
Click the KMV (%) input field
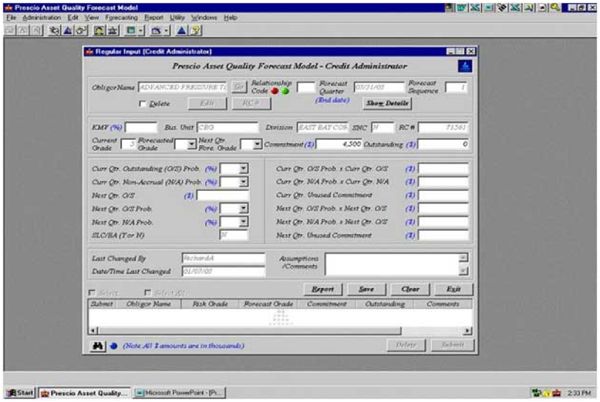pos(140,127)
